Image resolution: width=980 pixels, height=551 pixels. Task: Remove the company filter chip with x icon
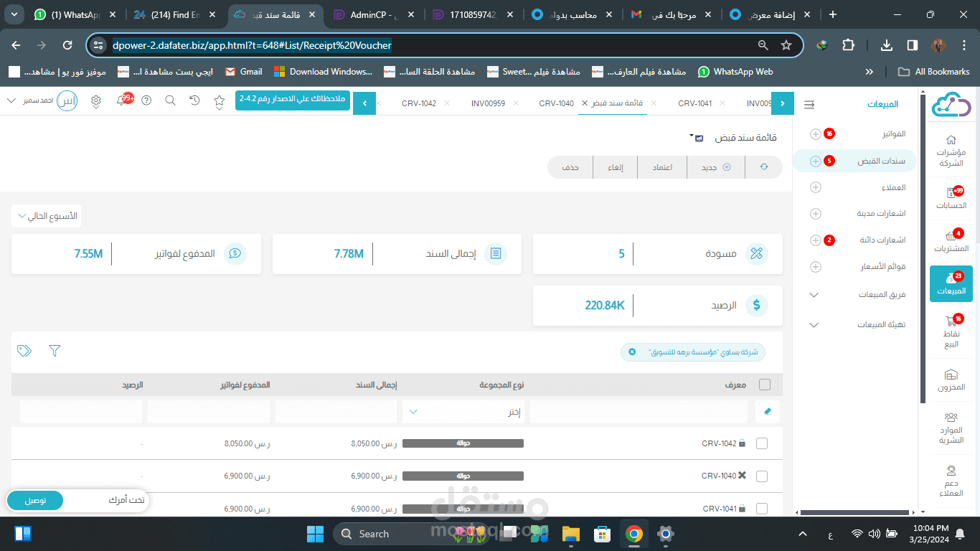(632, 352)
